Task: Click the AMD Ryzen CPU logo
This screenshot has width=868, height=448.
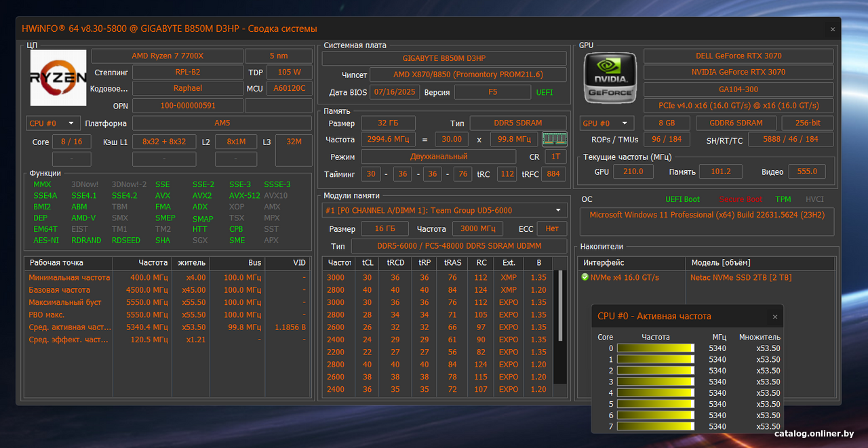Action: click(x=58, y=77)
